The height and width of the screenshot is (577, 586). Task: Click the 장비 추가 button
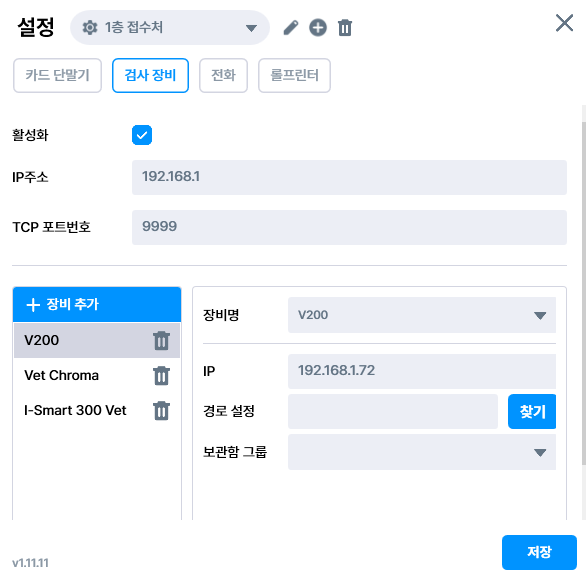pyautogui.click(x=97, y=305)
